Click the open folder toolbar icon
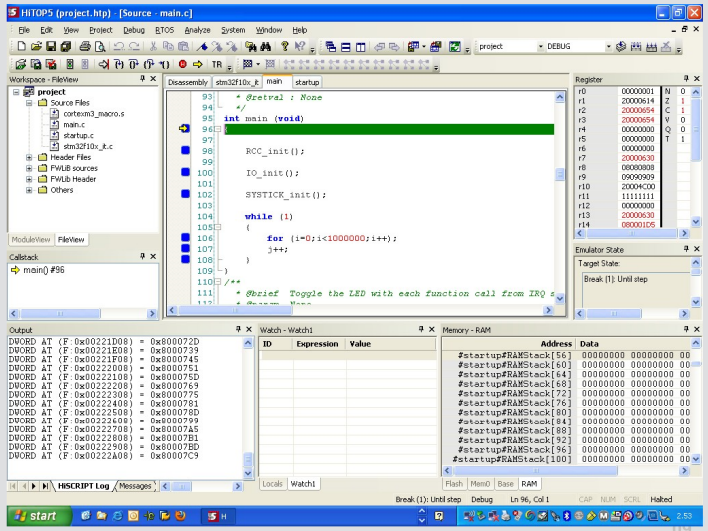 coord(36,46)
